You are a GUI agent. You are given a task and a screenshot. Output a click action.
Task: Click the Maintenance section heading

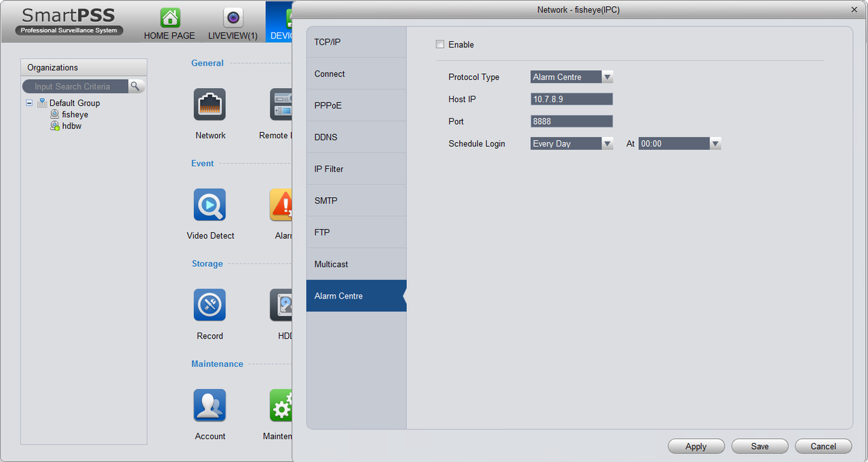tap(217, 364)
